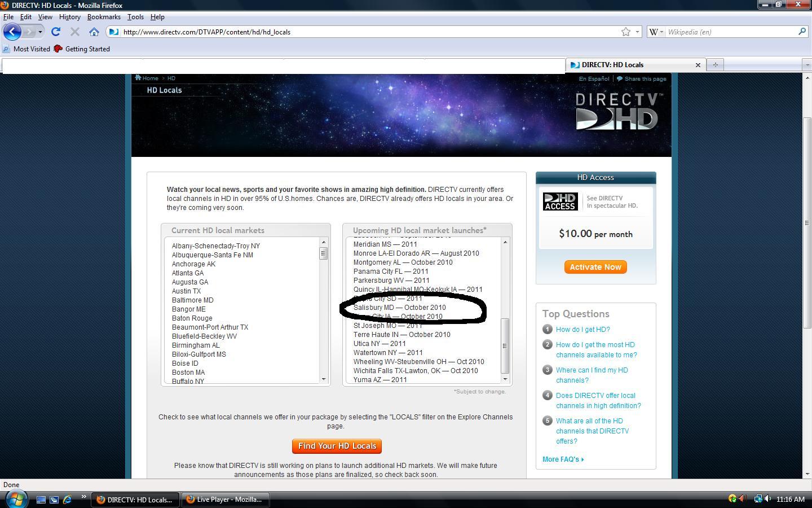Go back with the Firefox Back arrow
The height and width of the screenshot is (508, 812).
point(12,32)
